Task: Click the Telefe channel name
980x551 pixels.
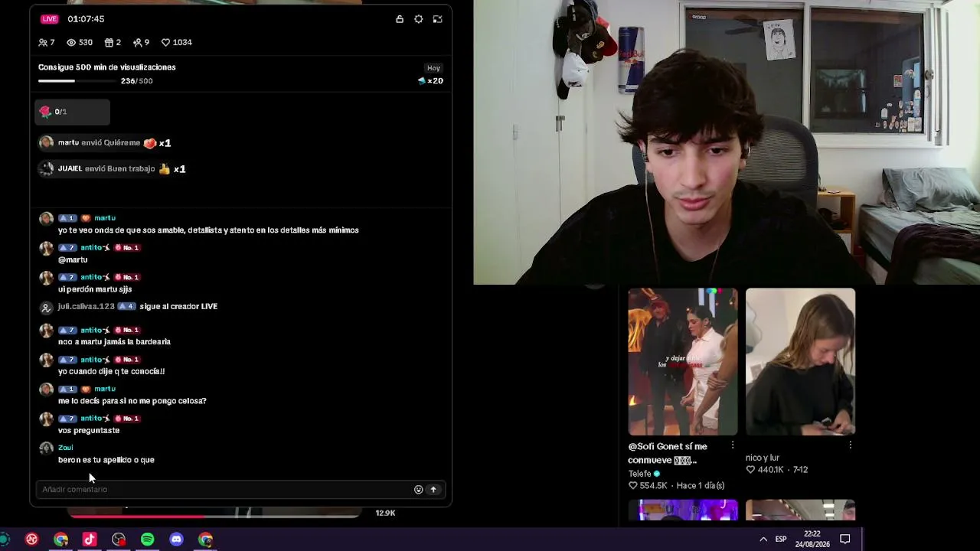Action: tap(639, 474)
